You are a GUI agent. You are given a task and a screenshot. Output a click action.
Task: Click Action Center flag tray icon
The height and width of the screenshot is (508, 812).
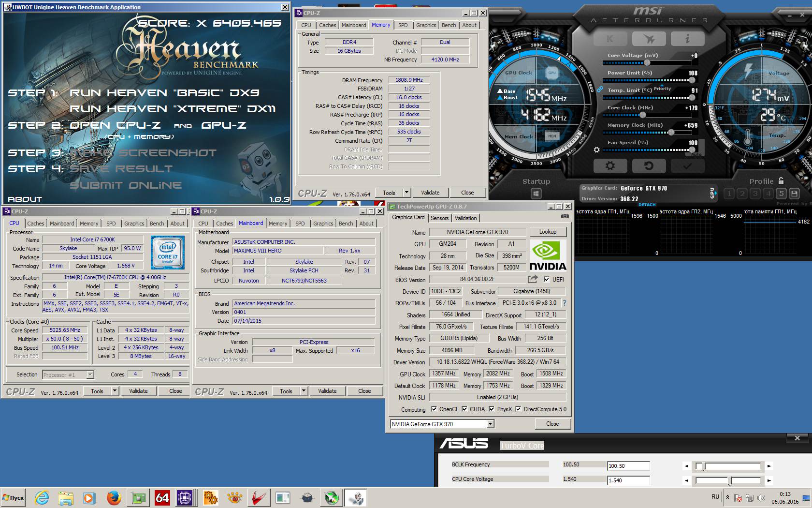(738, 497)
